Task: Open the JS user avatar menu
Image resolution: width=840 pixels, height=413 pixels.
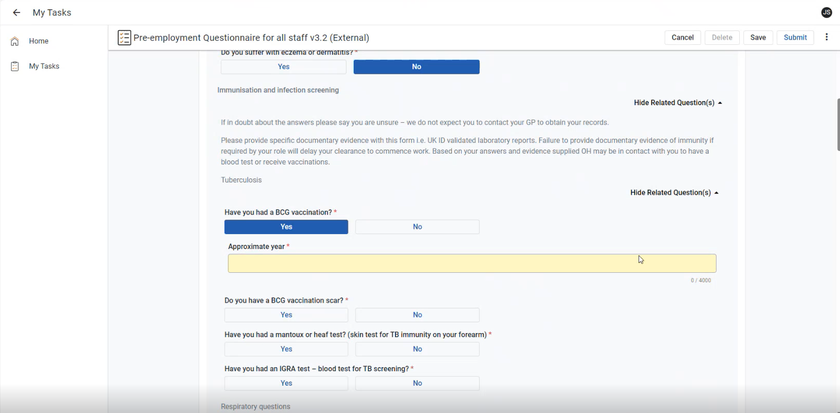Action: click(827, 12)
